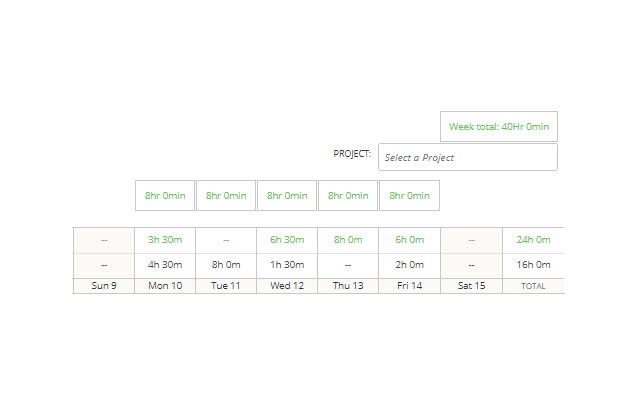This screenshot has width=640, height=400.
Task: Select Friday's 8hr 0min target box
Action: (409, 196)
